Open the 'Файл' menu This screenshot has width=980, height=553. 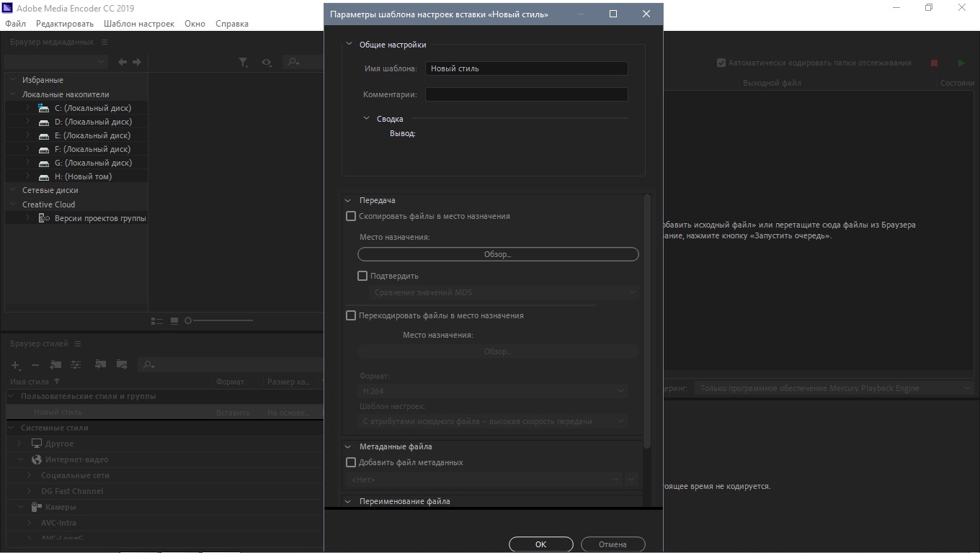click(x=15, y=24)
